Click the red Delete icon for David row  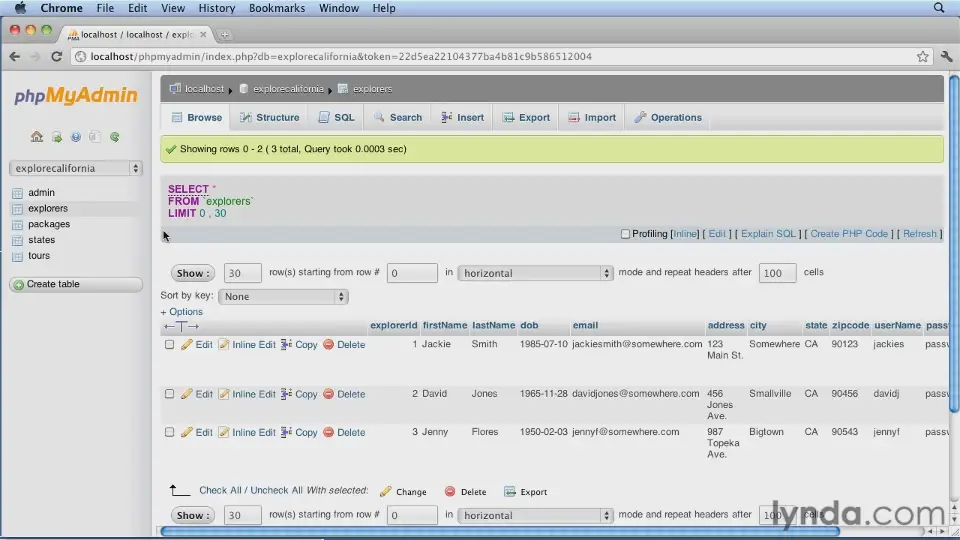tap(328, 394)
